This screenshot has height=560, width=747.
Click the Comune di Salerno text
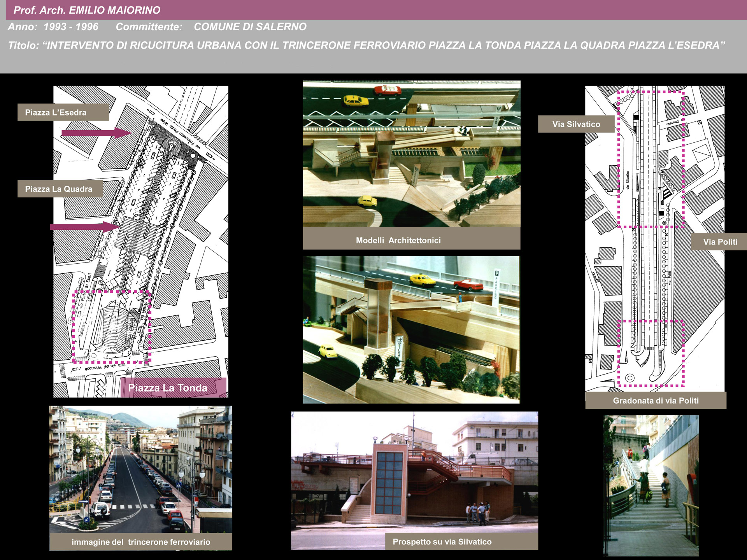point(250,27)
